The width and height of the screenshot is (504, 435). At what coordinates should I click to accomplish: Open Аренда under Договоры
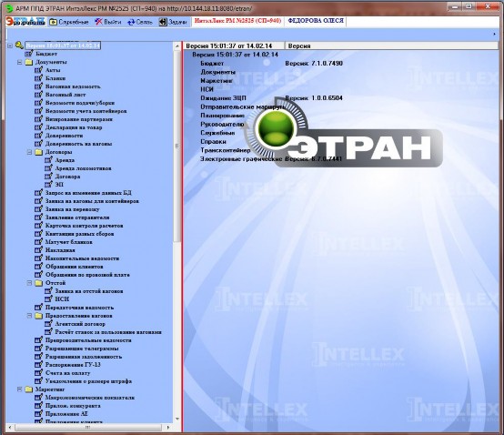tap(65, 160)
